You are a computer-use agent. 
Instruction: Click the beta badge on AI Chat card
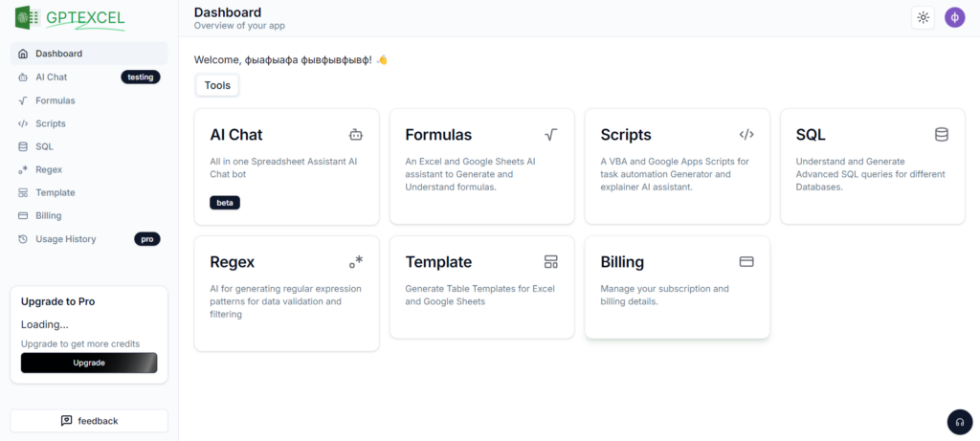[x=225, y=203]
